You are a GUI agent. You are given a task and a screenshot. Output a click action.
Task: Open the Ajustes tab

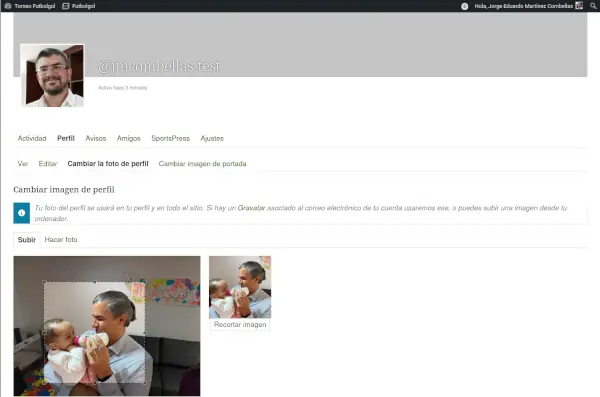click(212, 138)
